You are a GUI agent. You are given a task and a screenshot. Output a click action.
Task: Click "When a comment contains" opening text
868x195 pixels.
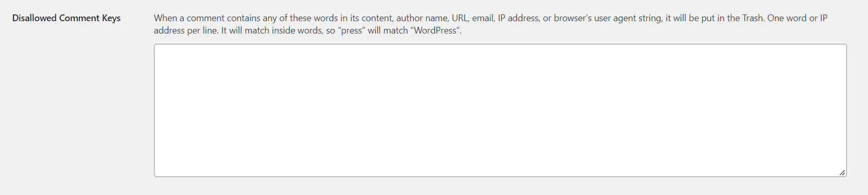coord(207,18)
